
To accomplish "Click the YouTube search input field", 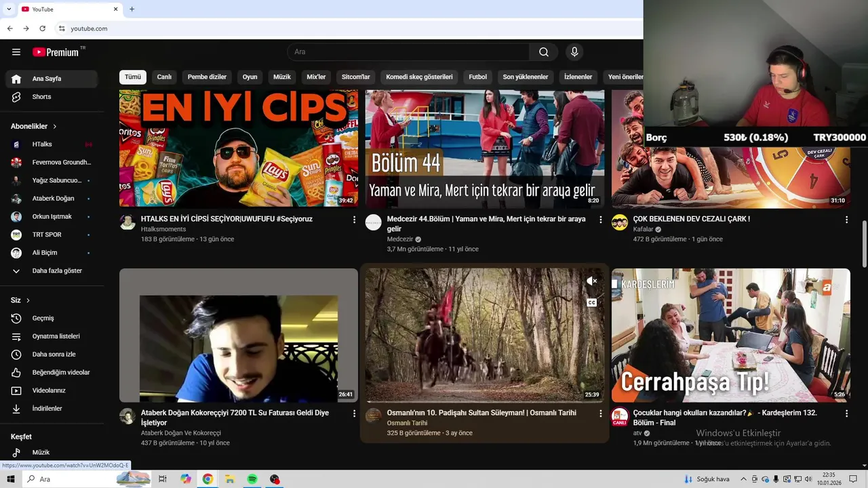I will 409,52.
